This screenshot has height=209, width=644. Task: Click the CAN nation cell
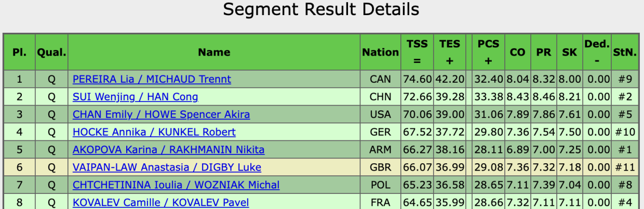380,80
